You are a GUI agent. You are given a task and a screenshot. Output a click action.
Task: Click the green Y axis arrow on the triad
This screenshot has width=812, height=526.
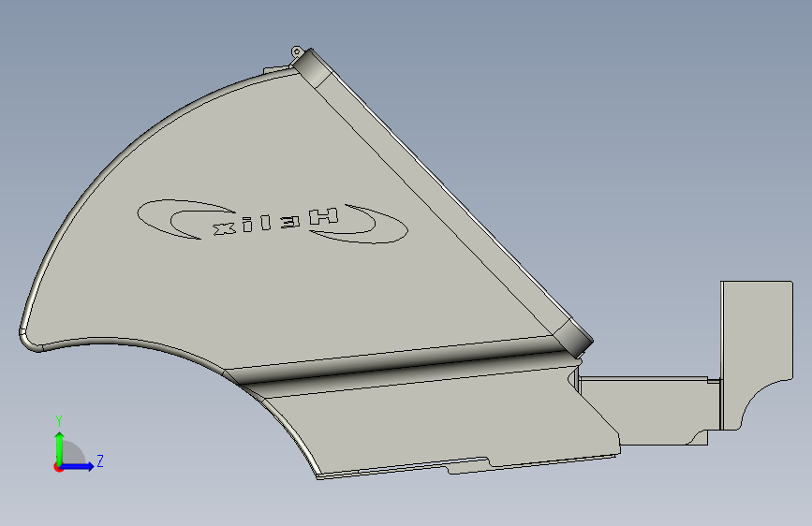[x=60, y=447]
